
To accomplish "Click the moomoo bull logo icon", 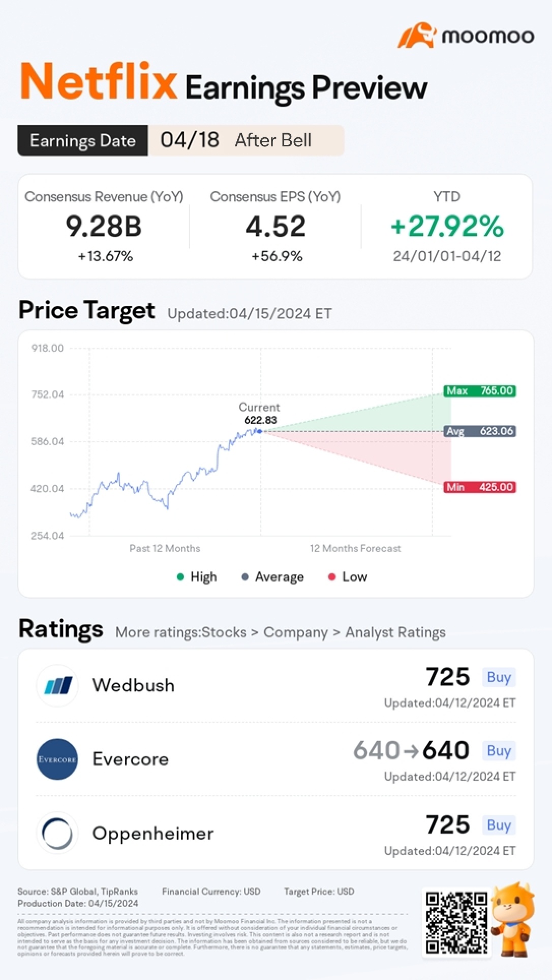I will [417, 35].
